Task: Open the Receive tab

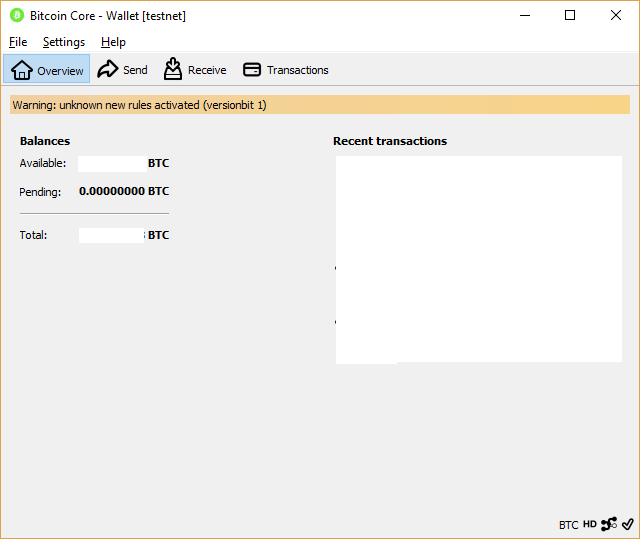Action: point(195,69)
